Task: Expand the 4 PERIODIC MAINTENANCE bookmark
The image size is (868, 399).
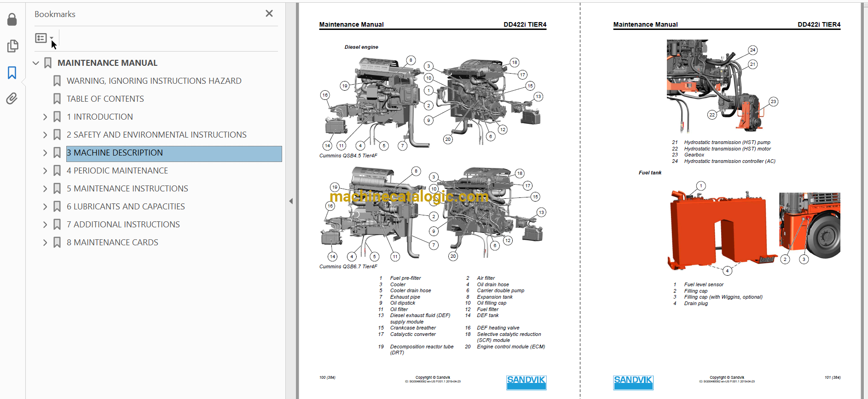Action: tap(45, 171)
